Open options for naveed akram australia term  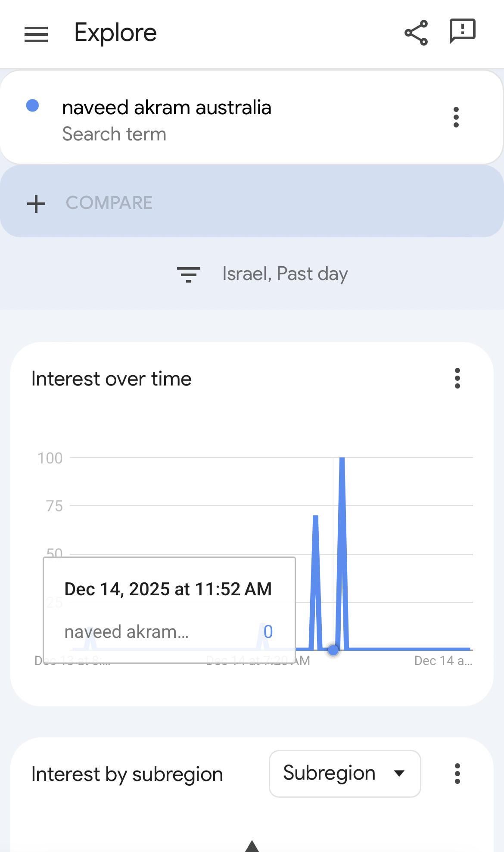coord(456,117)
